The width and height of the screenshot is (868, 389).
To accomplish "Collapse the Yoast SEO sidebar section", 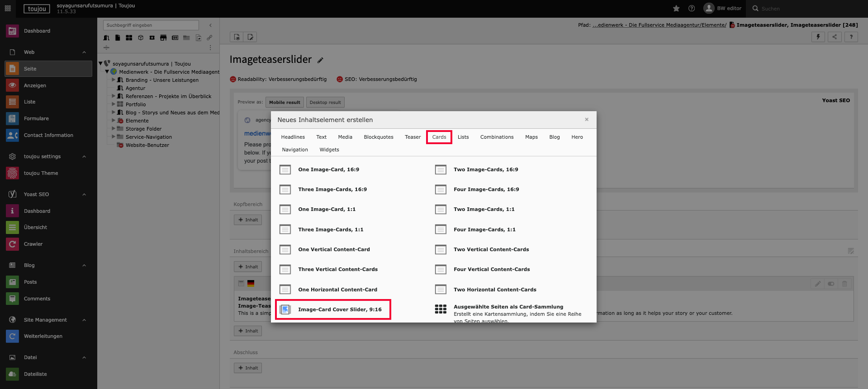I will (x=84, y=194).
